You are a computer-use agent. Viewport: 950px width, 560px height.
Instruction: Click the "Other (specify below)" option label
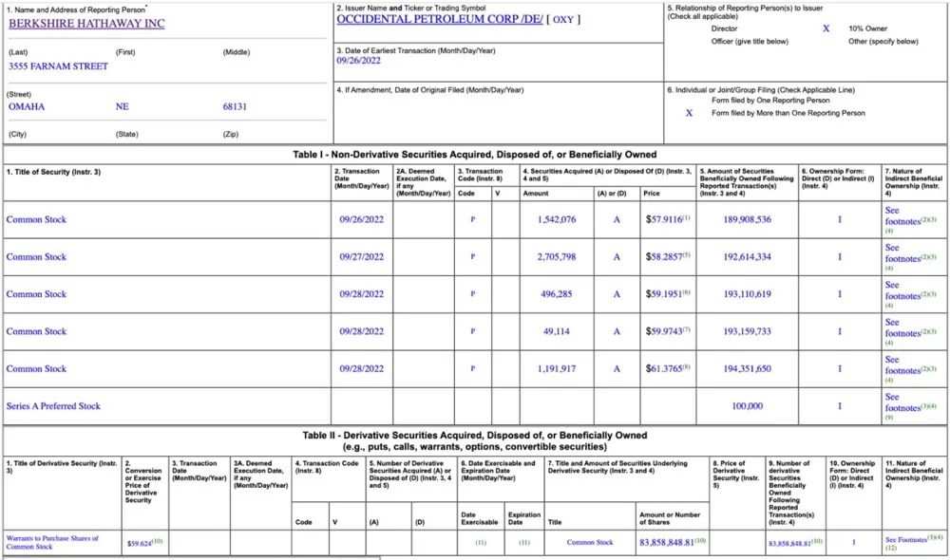click(x=883, y=42)
